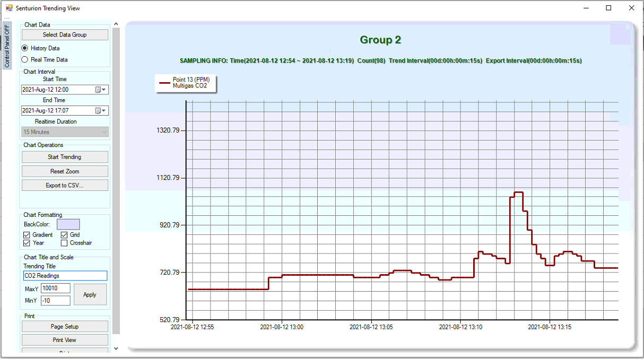Enable the Crosshair checkbox
The height and width of the screenshot is (359, 644).
click(64, 243)
